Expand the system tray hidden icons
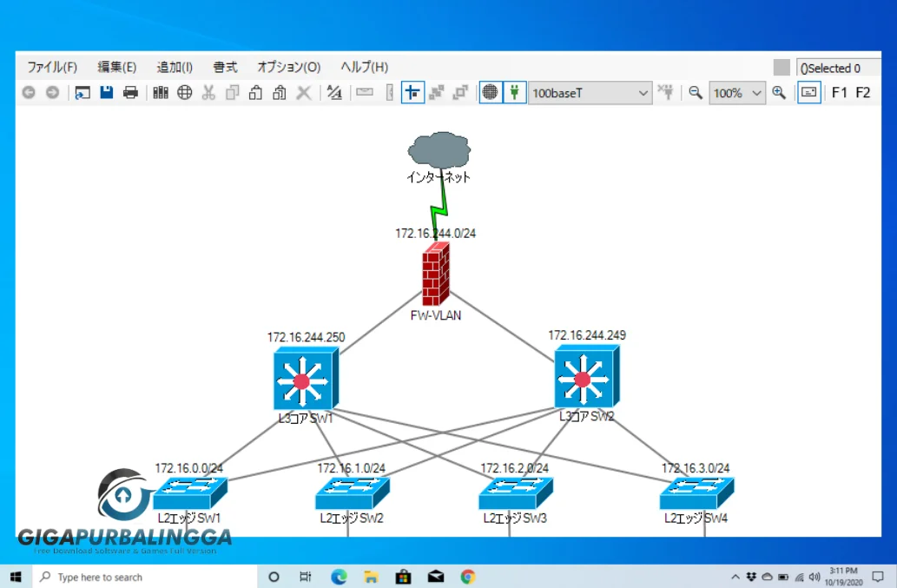 tap(735, 577)
